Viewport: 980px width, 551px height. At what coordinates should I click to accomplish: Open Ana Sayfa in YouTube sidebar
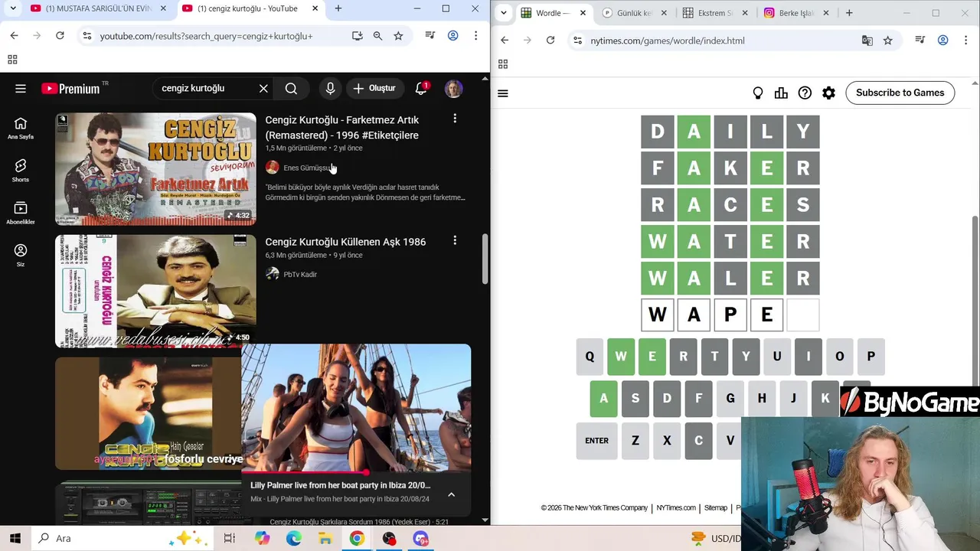(21, 128)
